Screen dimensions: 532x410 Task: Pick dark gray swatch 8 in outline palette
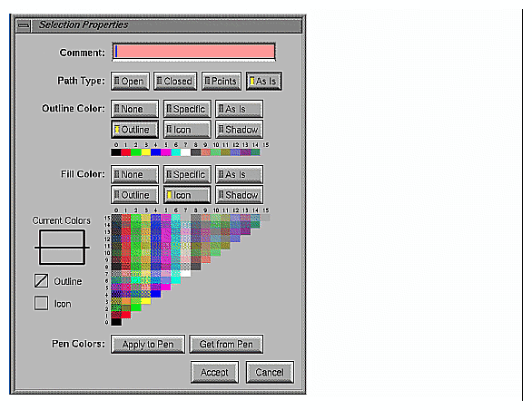[196, 152]
